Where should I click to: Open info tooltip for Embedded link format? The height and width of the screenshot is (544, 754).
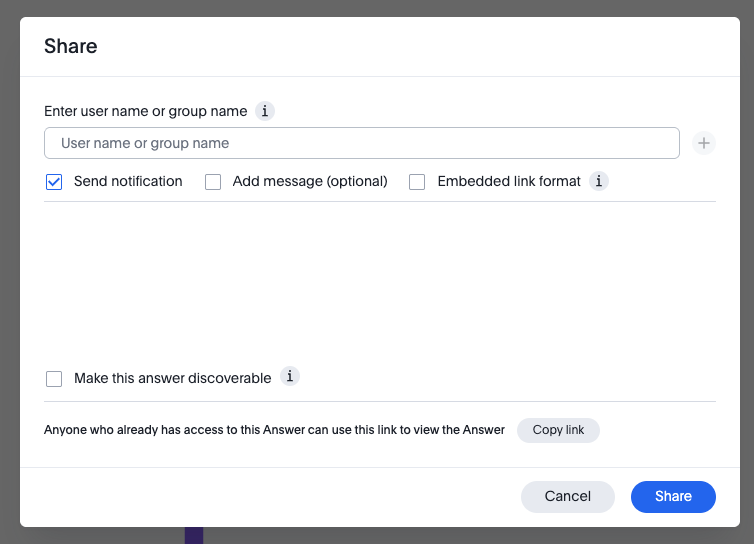598,181
